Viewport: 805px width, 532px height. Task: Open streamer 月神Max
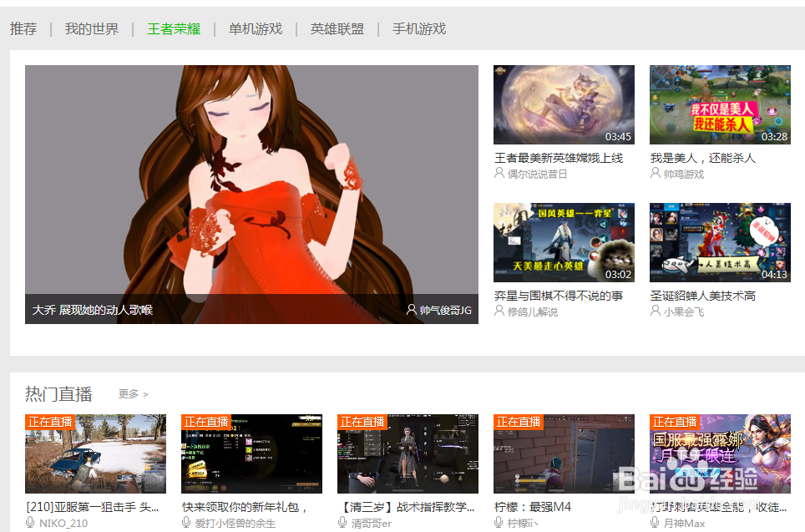[x=685, y=524]
